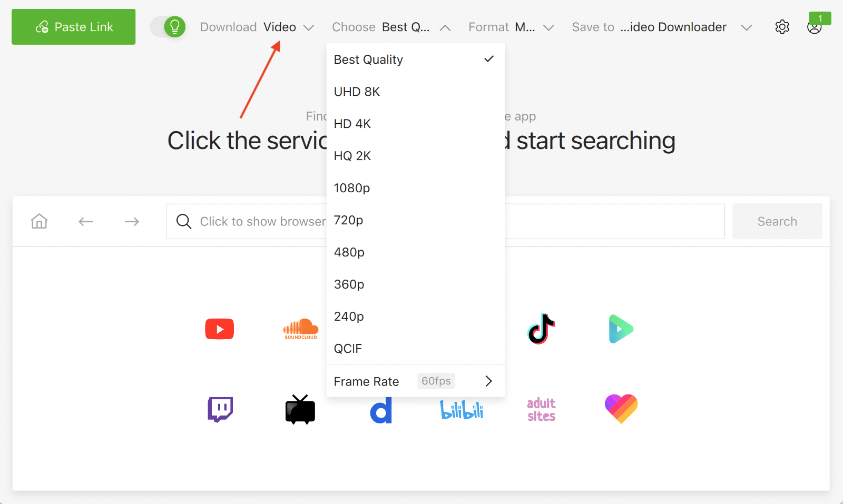Open the Likee heart service icon
The height and width of the screenshot is (504, 843).
pos(621,409)
